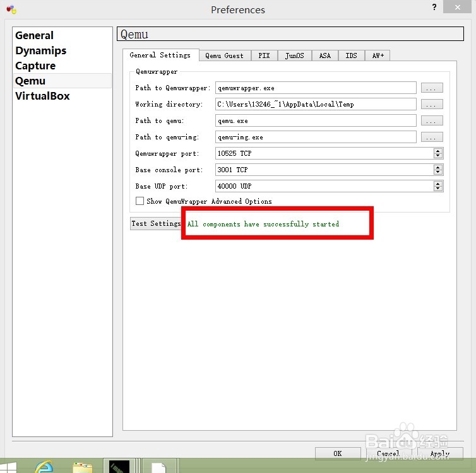
Task: Open Internet Explorer from the taskbar
Action: tap(44, 466)
